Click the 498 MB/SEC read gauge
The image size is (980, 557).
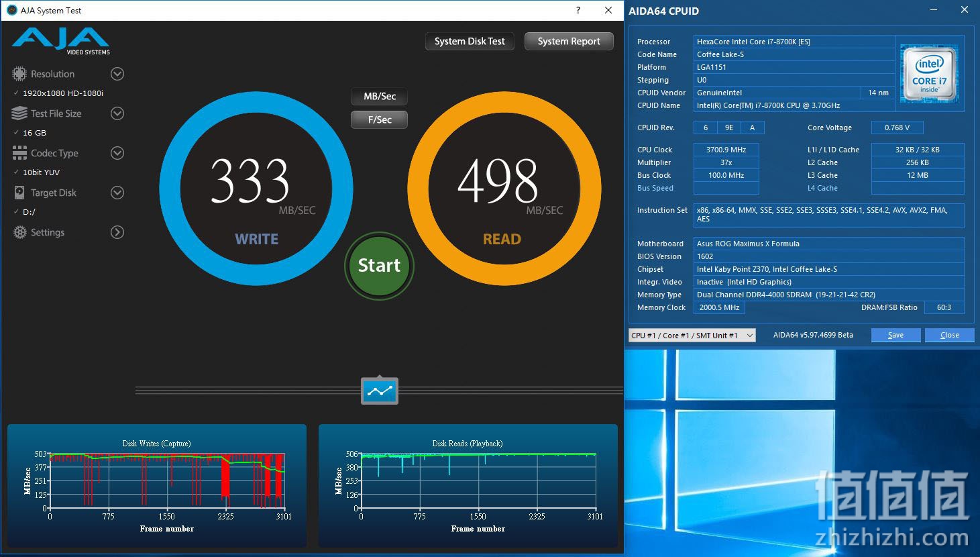click(504, 189)
